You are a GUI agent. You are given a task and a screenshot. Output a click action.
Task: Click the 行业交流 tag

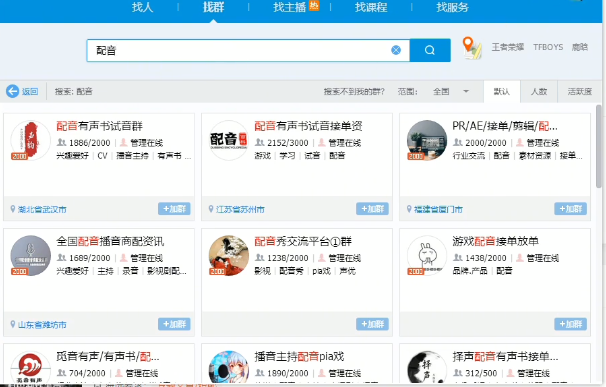click(x=469, y=156)
